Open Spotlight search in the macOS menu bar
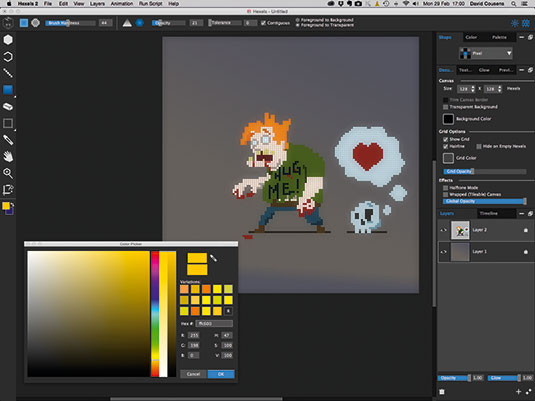 514,4
